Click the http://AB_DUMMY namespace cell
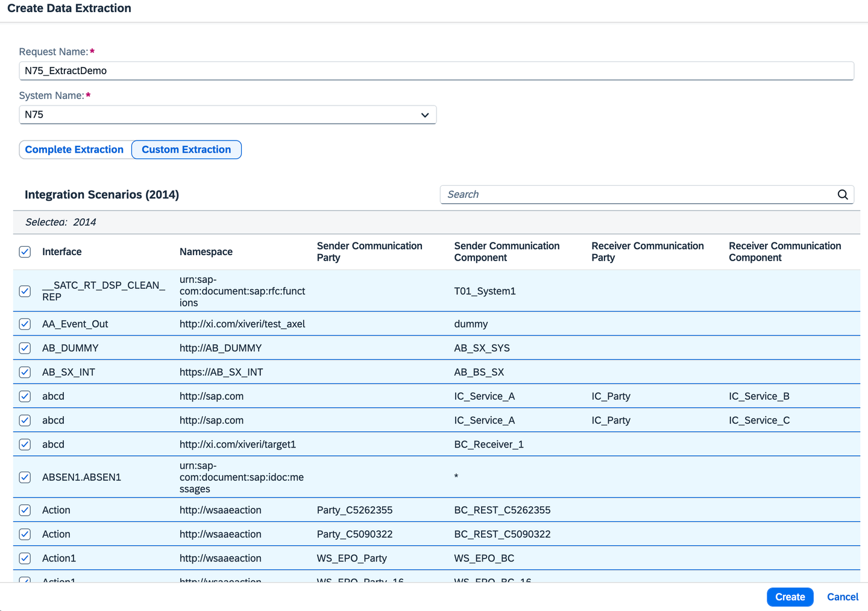This screenshot has width=868, height=611. tap(221, 348)
